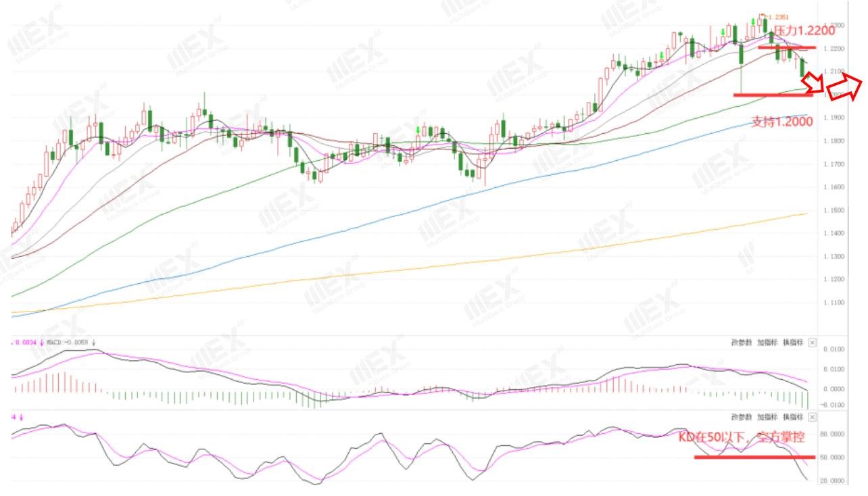868x496 pixels.
Task: Click 加指标 in the MACD panel
Action: point(767,343)
